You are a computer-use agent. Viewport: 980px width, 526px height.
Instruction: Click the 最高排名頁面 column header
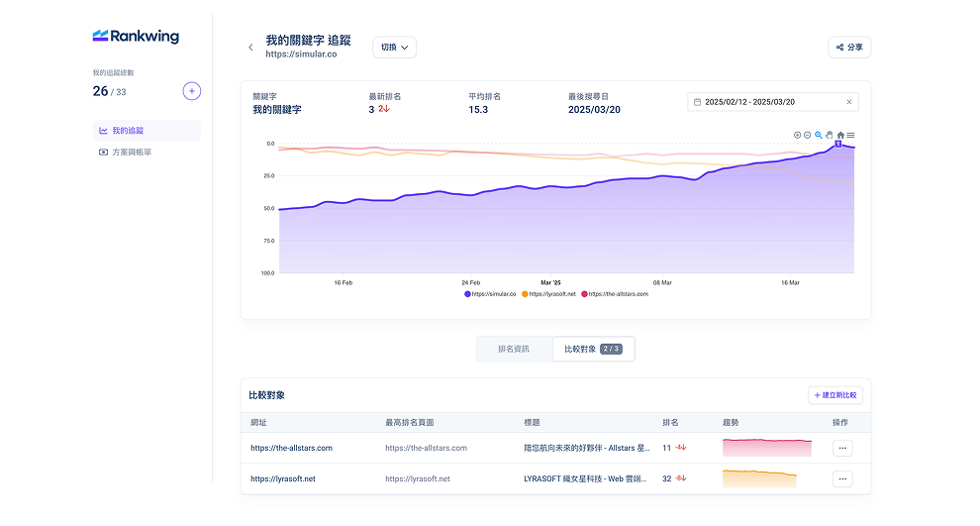(x=410, y=423)
